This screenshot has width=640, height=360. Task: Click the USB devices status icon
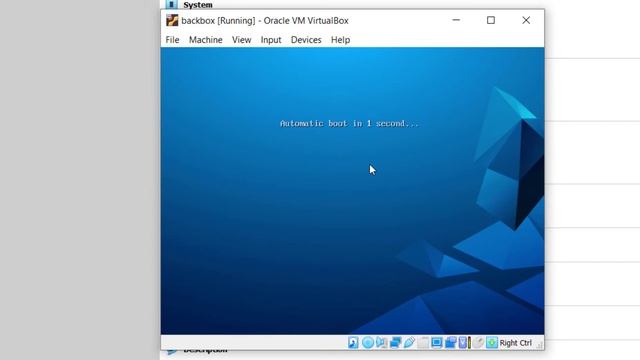[x=409, y=342]
